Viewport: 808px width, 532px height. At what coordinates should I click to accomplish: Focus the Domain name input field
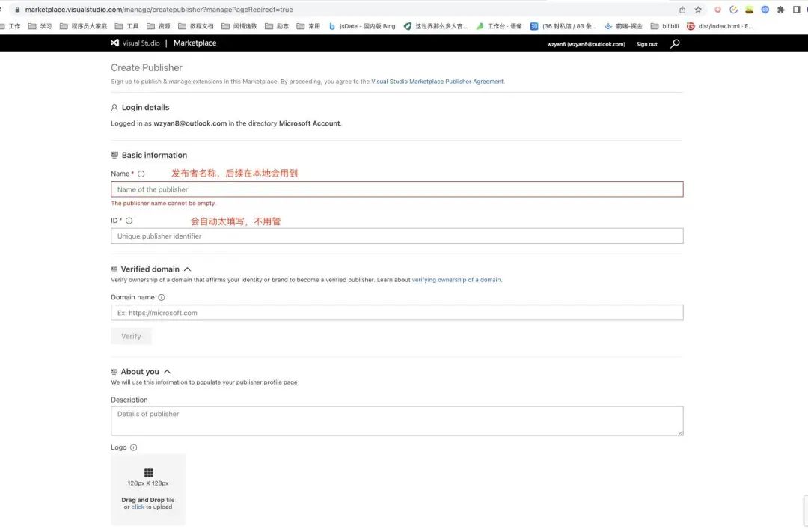pos(397,313)
